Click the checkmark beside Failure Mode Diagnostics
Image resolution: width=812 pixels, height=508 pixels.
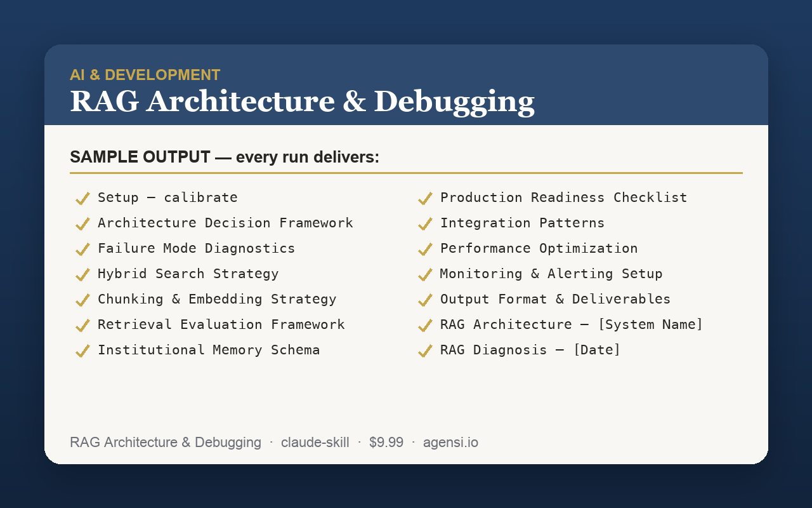pyautogui.click(x=82, y=249)
